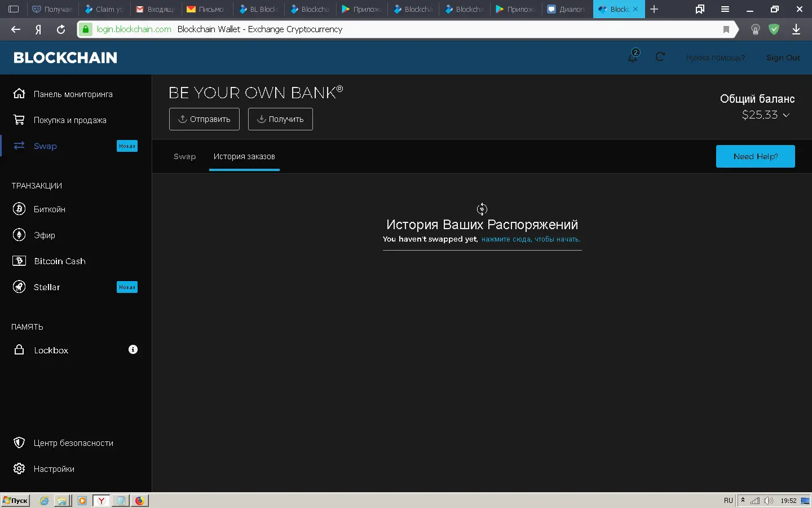Open the file explorer taskbar icon
This screenshot has height=508, width=812.
pyautogui.click(x=62, y=500)
